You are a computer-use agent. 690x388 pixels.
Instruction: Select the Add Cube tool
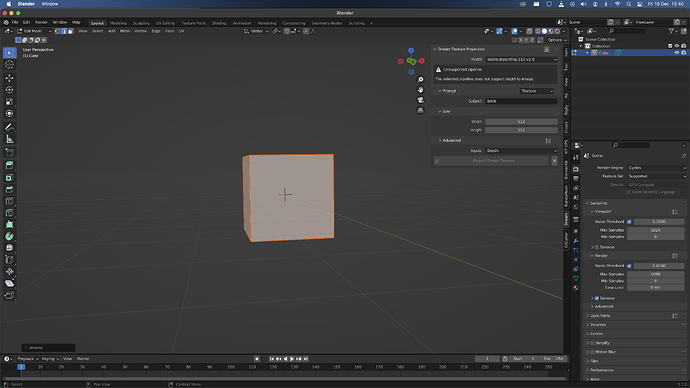pyautogui.click(x=9, y=152)
